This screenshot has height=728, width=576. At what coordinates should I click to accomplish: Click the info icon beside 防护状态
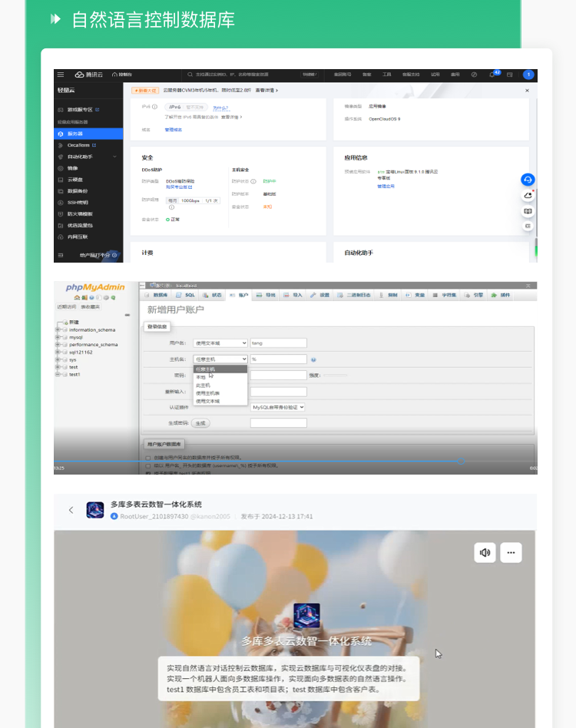(253, 181)
